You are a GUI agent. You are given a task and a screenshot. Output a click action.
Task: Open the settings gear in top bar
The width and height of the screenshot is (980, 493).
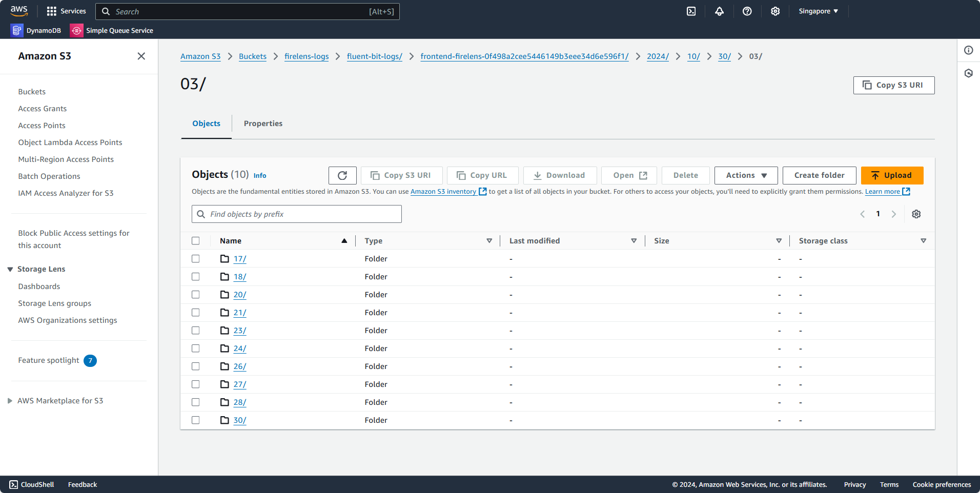tap(775, 11)
